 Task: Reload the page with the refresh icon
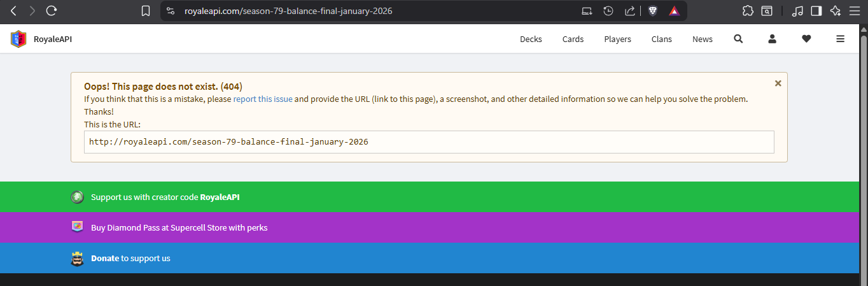[52, 11]
